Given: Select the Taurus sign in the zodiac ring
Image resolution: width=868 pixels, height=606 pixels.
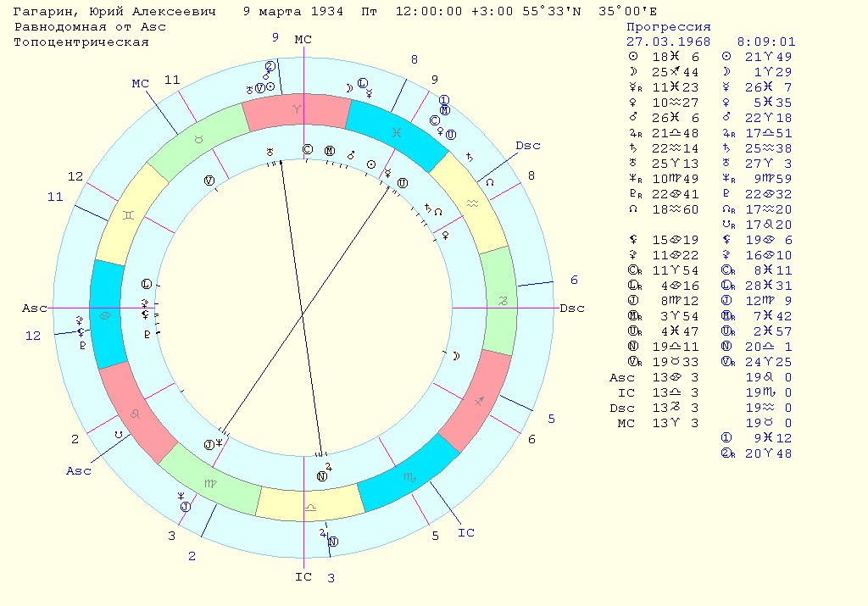Looking at the screenshot, I should pos(198,140).
